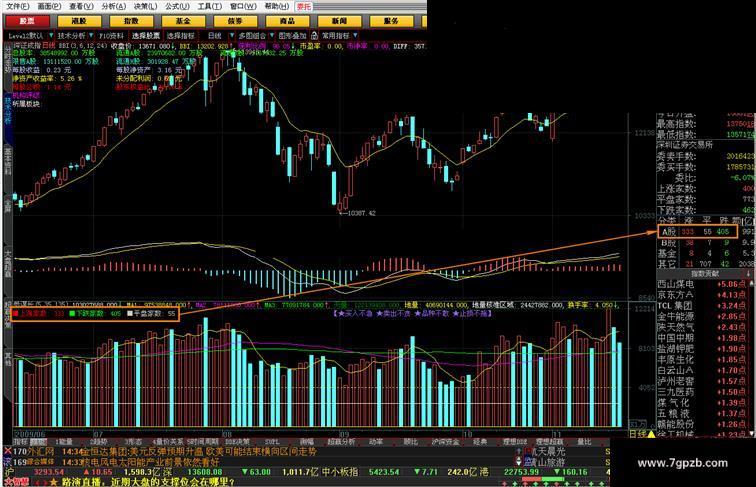Select the 基金 category button
Image resolution: width=756 pixels, height=487 pixels.
183,21
